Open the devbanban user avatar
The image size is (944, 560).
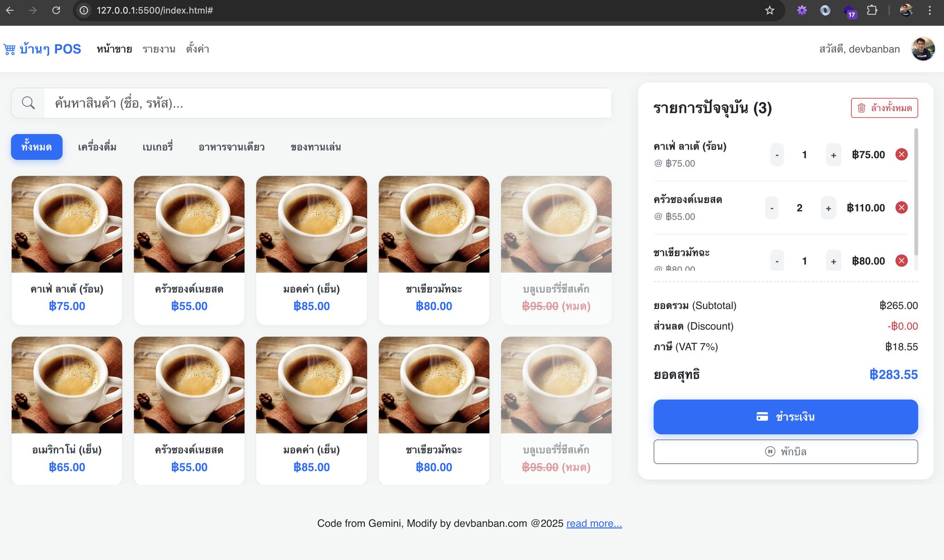[x=922, y=49]
